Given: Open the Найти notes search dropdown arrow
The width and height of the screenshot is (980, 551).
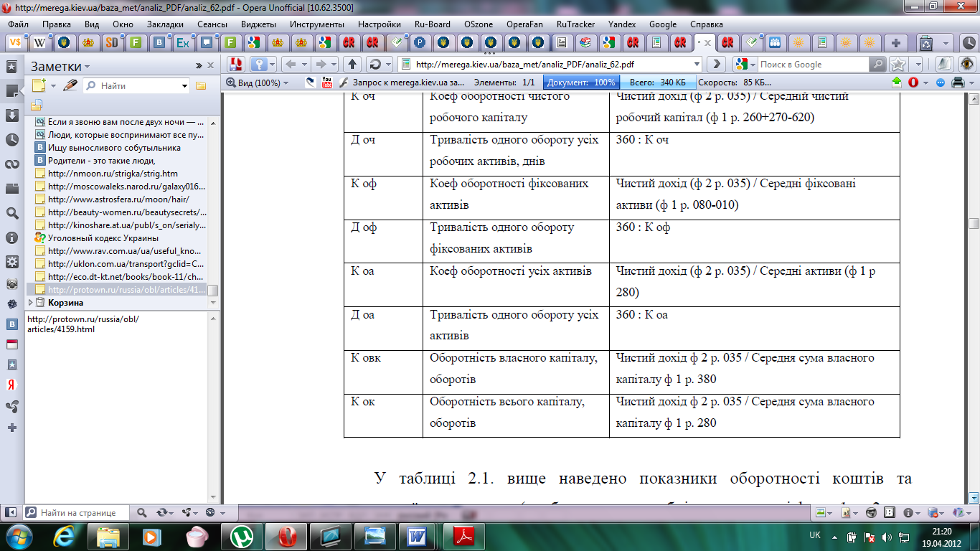Looking at the screenshot, I should click(x=185, y=86).
